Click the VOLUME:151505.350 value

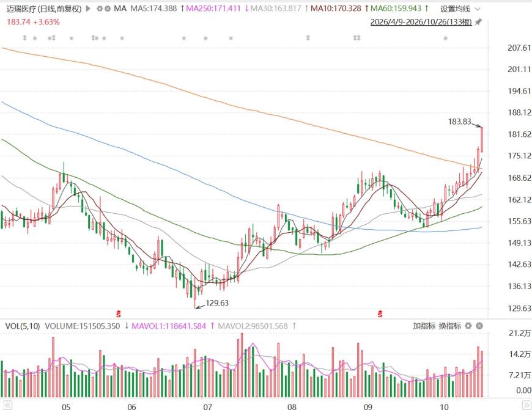[83, 326]
